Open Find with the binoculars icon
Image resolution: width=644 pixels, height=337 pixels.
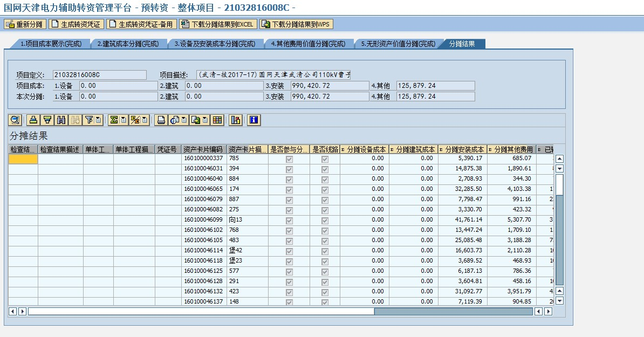[61, 120]
